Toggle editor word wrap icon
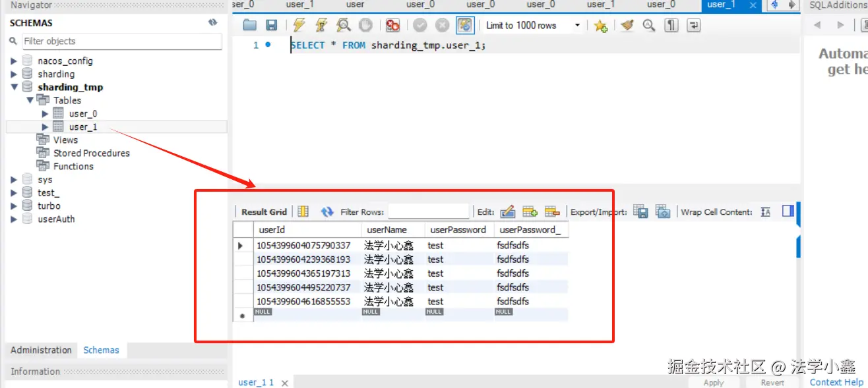Screen dimensions: 868x388 693,25
